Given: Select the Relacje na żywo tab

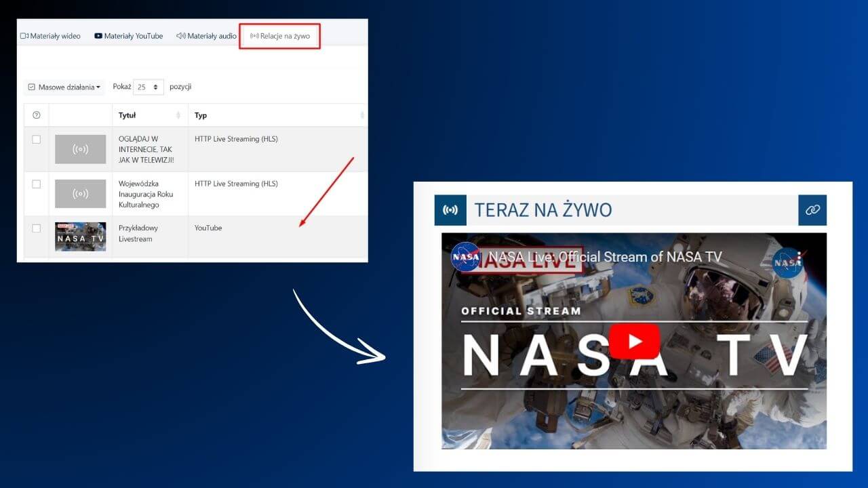Looking at the screenshot, I should tap(279, 36).
